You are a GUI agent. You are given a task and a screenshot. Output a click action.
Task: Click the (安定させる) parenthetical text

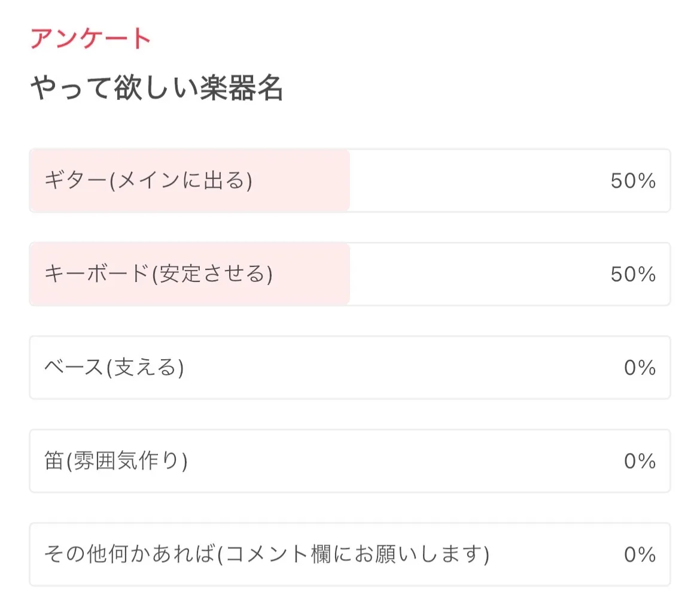point(212,274)
